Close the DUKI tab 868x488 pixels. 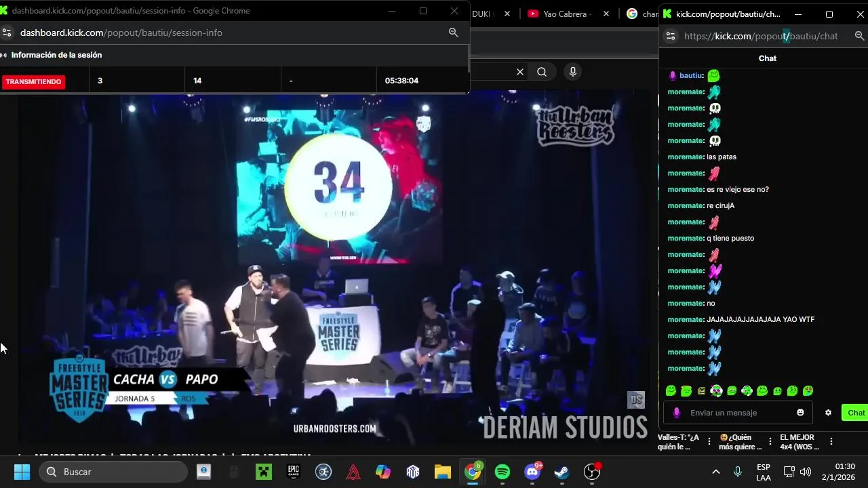(x=507, y=14)
